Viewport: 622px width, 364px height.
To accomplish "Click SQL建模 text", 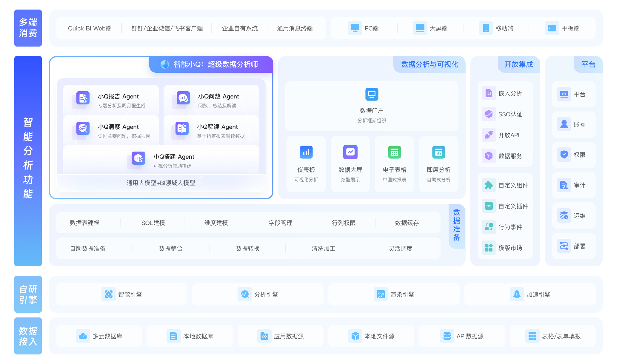I will click(x=153, y=223).
